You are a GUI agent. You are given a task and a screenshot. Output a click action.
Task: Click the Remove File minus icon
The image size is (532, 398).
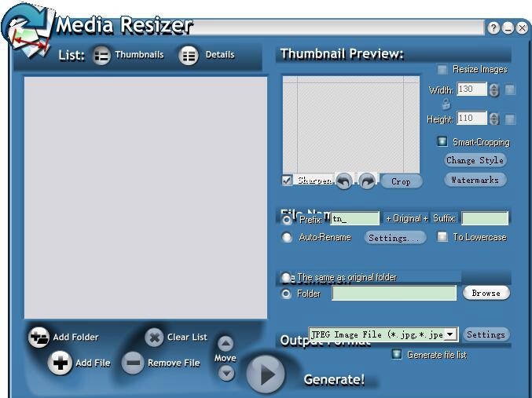pos(133,363)
